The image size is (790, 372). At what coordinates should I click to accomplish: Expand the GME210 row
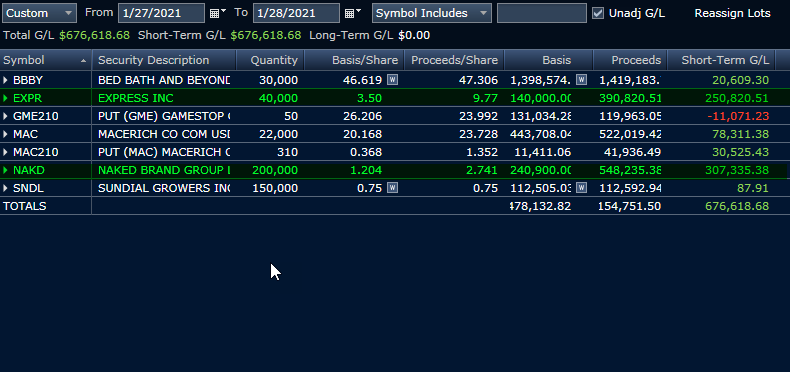coord(6,116)
